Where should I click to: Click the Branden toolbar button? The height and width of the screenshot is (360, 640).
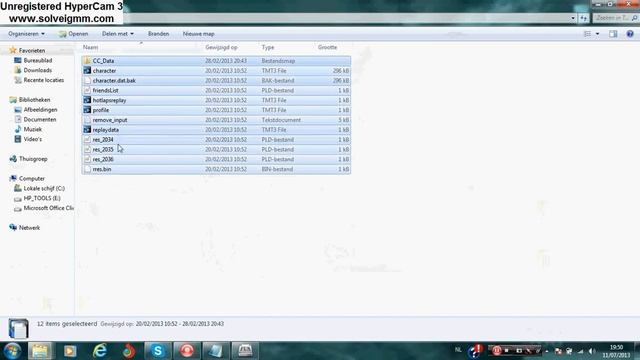pyautogui.click(x=158, y=34)
